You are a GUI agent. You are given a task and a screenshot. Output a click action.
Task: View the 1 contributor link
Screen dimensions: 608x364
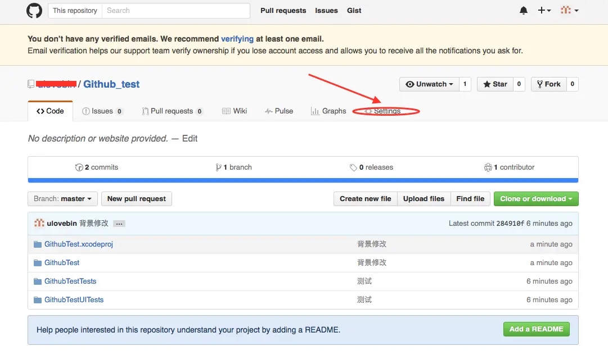tap(509, 167)
